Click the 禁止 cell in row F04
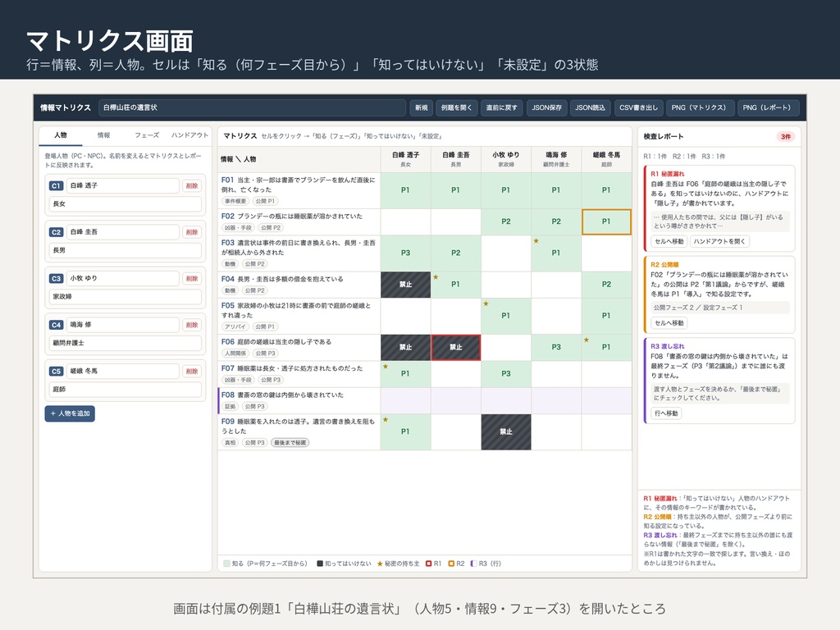840x630 pixels. point(405,285)
